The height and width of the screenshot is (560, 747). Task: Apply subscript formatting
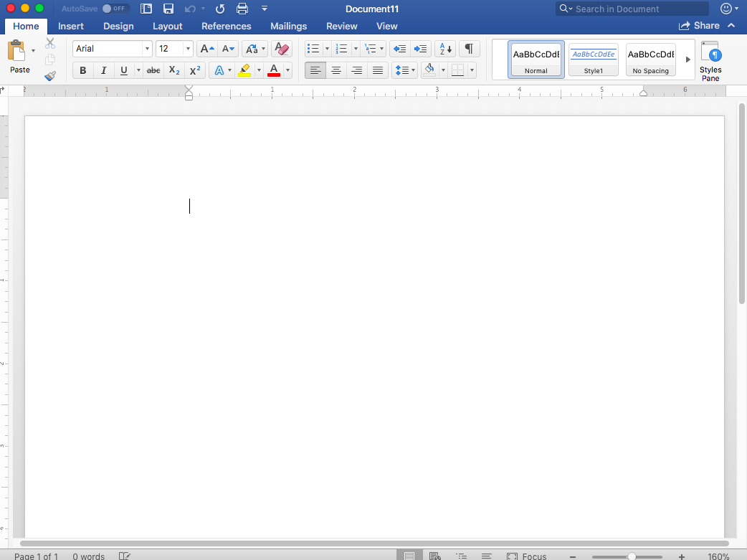point(174,70)
